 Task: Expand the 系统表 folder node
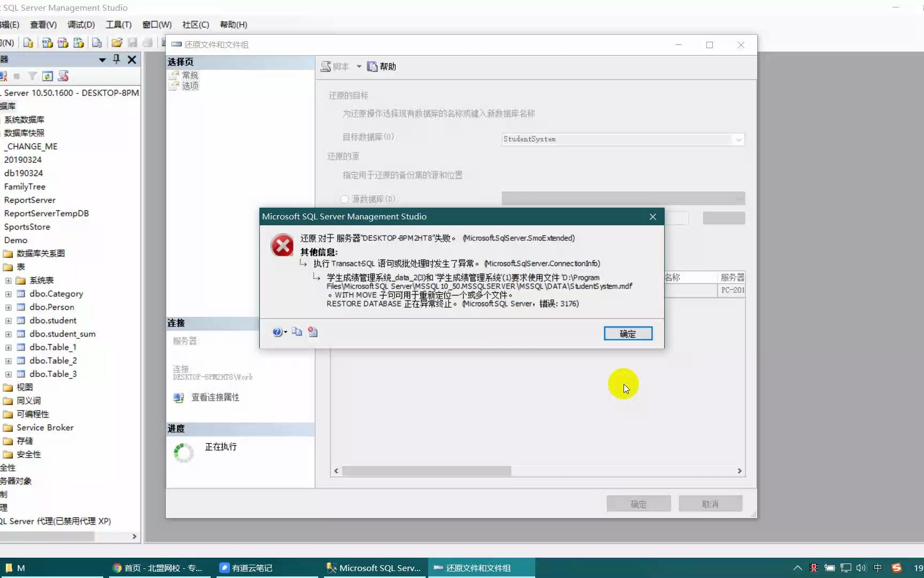click(x=8, y=280)
